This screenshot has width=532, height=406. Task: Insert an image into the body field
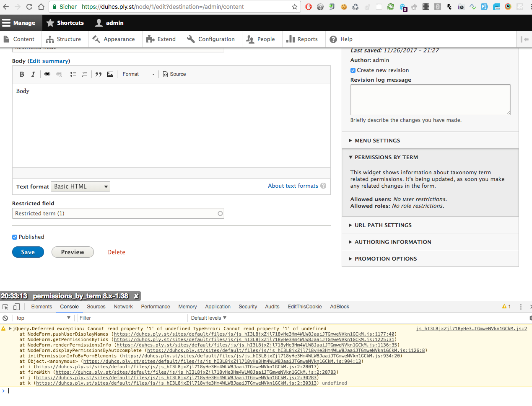click(x=110, y=74)
